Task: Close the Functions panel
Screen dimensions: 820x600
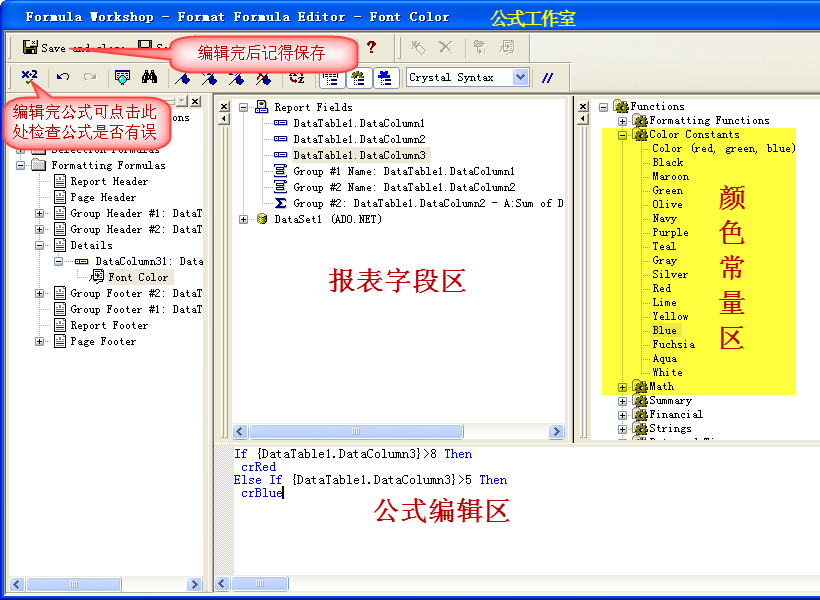Action: coord(584,106)
